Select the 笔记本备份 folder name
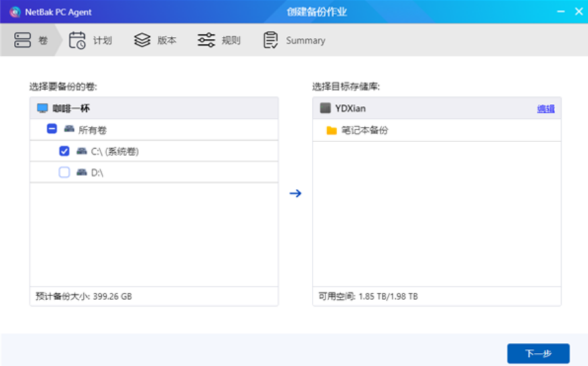The width and height of the screenshot is (588, 366). point(364,130)
